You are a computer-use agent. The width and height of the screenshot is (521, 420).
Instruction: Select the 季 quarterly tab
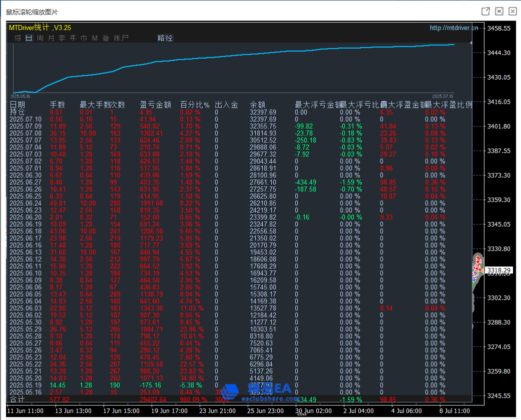click(62, 38)
